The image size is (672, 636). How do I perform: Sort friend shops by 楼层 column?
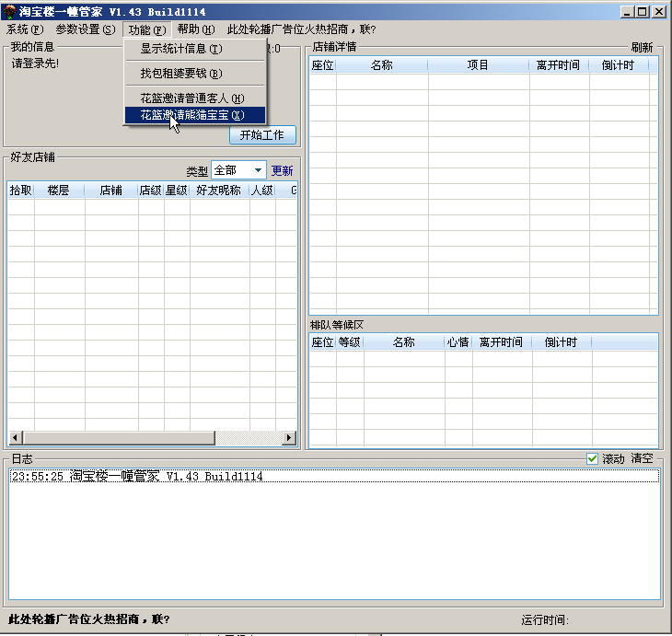pyautogui.click(x=59, y=191)
